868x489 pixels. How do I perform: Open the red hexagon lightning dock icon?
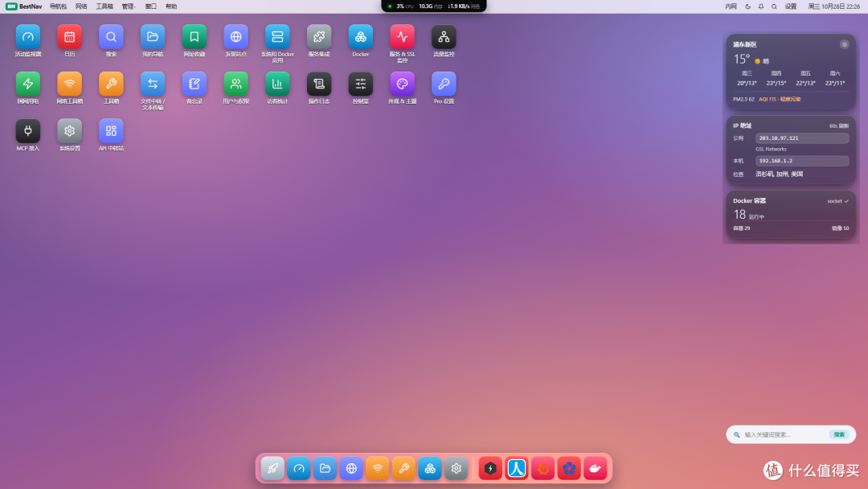click(490, 469)
